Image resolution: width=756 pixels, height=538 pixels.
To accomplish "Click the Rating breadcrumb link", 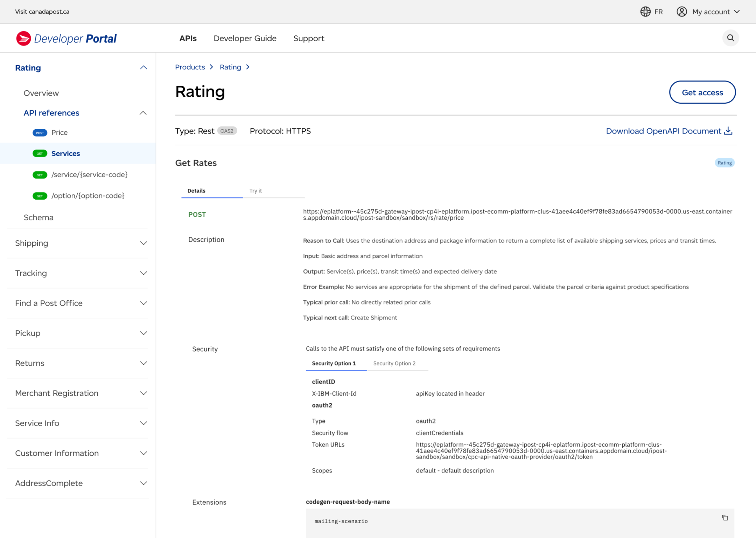I will 230,67.
